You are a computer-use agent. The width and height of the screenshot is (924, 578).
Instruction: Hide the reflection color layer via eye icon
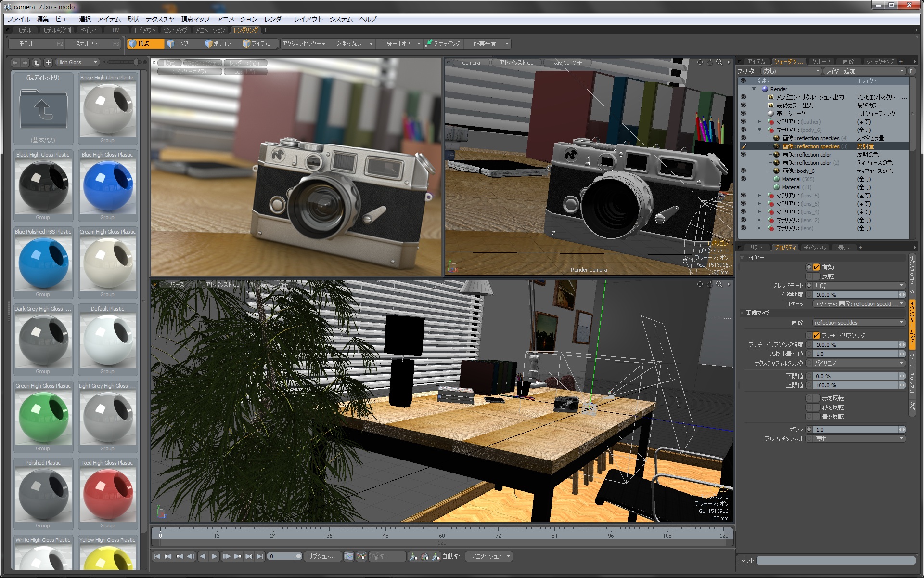[x=743, y=155]
